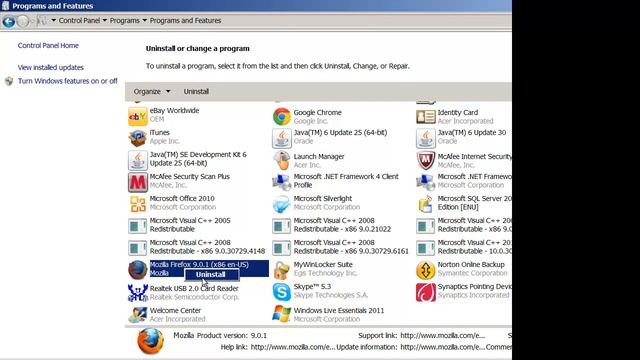Open View installed updates link
Viewport: 640px width, 360px height.
pyautogui.click(x=51, y=67)
